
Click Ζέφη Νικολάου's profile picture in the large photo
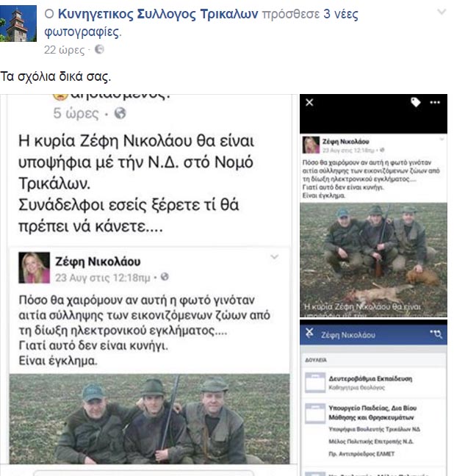pyautogui.click(x=34, y=267)
